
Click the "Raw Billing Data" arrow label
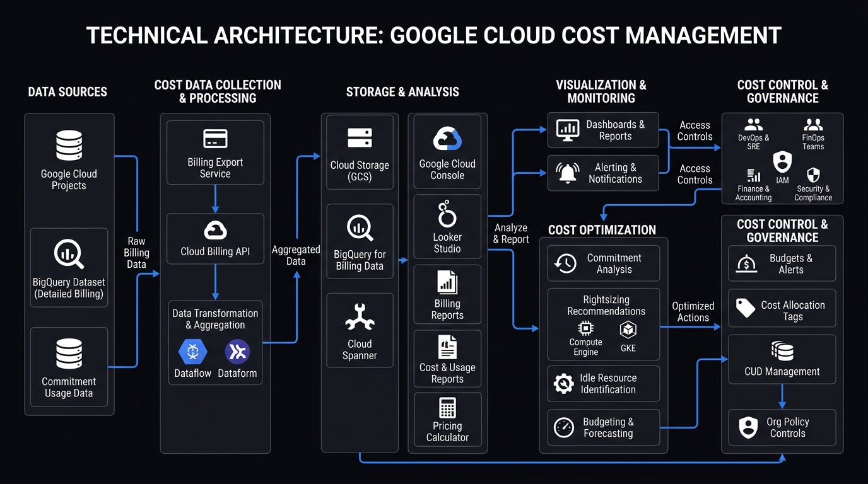tap(136, 253)
